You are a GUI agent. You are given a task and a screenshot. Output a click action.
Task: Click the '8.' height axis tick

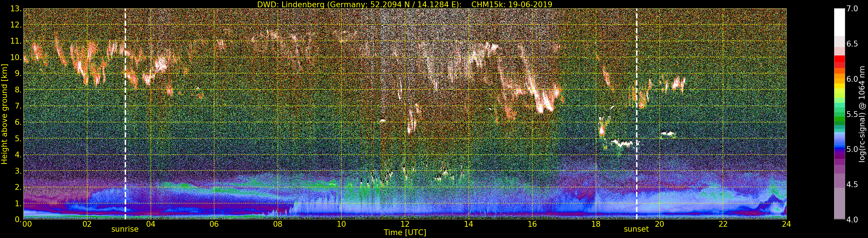point(18,90)
